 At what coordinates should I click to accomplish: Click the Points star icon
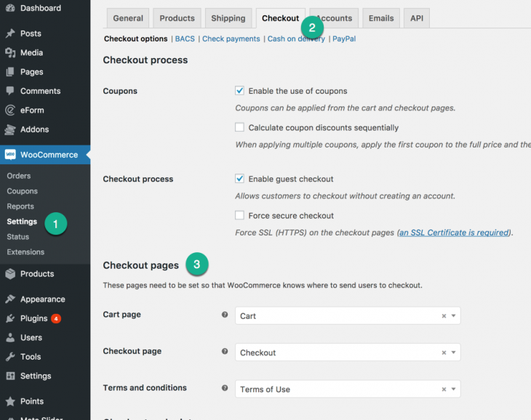10,401
